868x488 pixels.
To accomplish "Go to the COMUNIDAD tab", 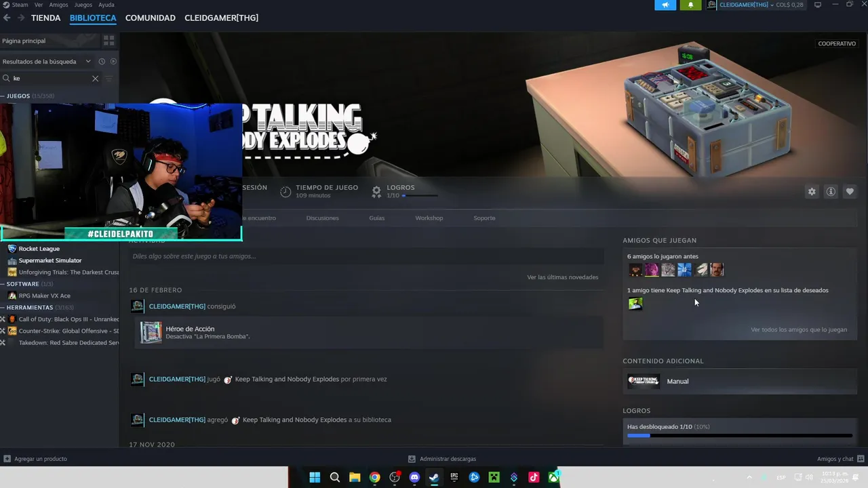I will click(x=151, y=18).
